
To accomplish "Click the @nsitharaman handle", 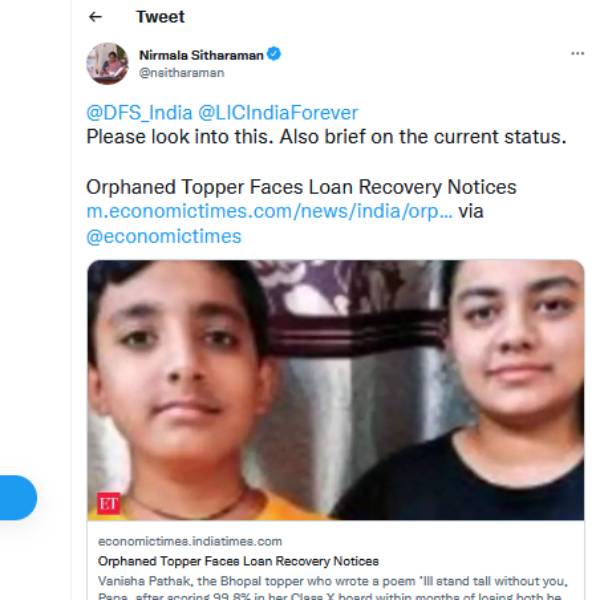I will pyautogui.click(x=181, y=73).
